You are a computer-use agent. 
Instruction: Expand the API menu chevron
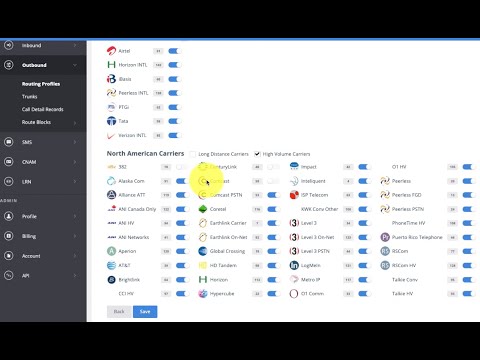coord(75,275)
